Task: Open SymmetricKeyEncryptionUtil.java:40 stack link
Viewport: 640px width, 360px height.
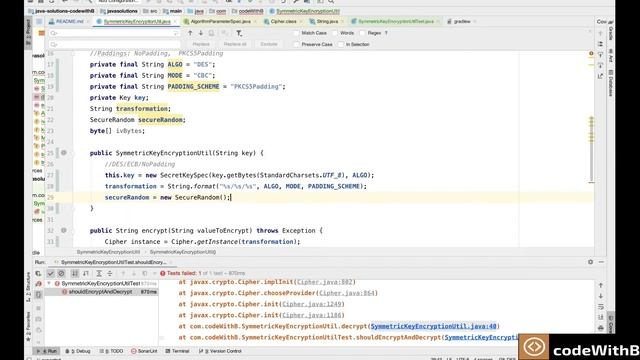Action: point(433,327)
